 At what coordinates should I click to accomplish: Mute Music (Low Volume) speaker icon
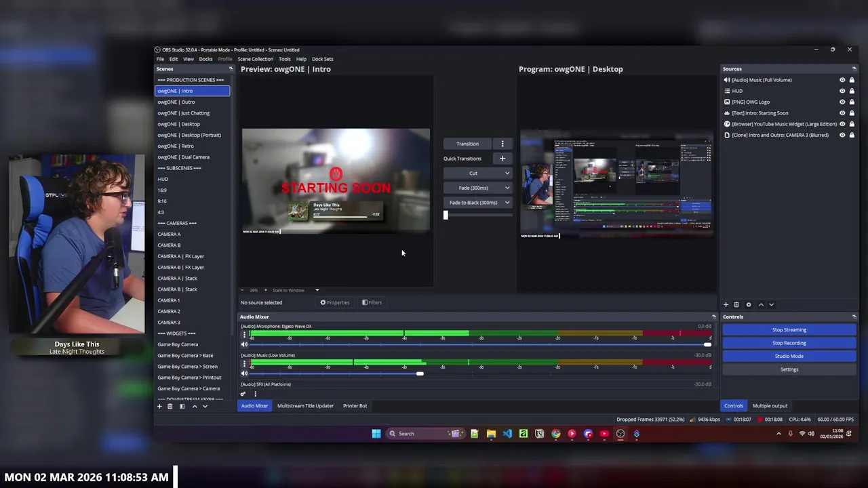(244, 374)
